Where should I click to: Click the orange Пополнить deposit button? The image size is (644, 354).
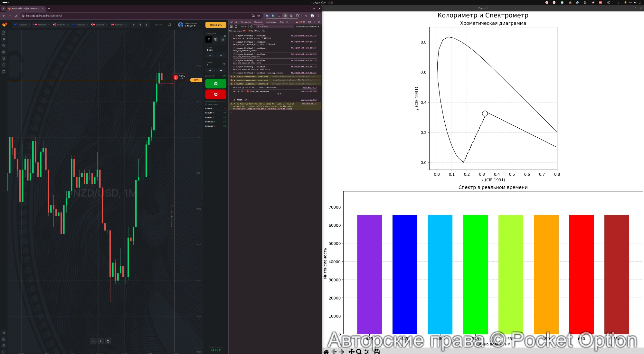[x=216, y=25]
